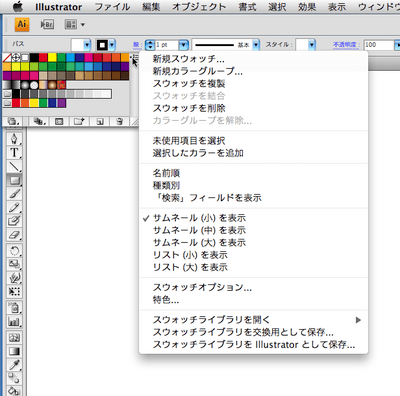Select the Gradient tool
The width and height of the screenshot is (400, 396).
[x=14, y=351]
